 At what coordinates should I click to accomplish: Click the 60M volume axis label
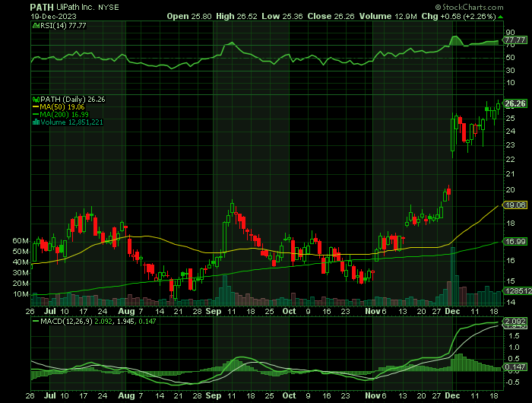coord(21,241)
